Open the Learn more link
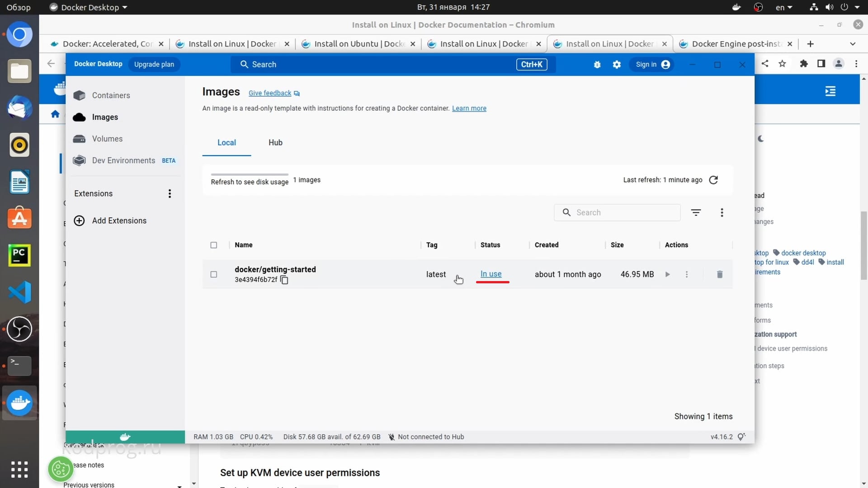 click(469, 108)
